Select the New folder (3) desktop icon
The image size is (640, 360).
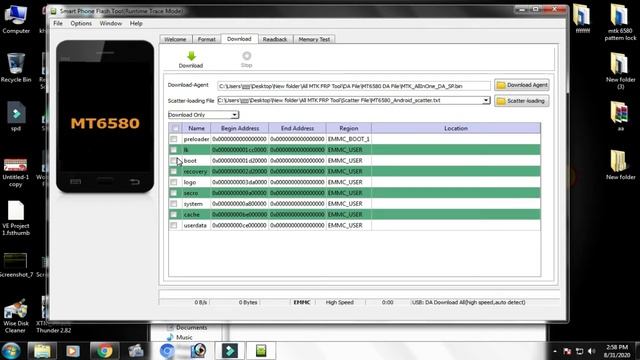click(x=620, y=71)
